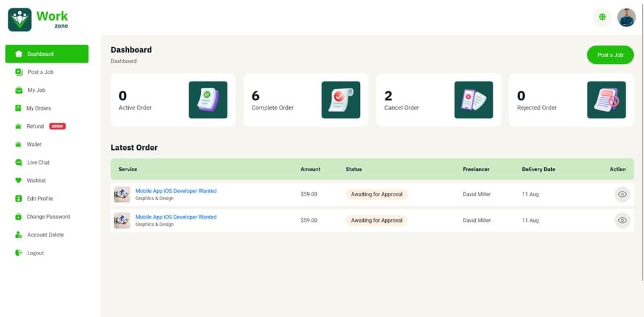
Task: Click first order's Awaiting for Approval badge
Action: pos(376,194)
